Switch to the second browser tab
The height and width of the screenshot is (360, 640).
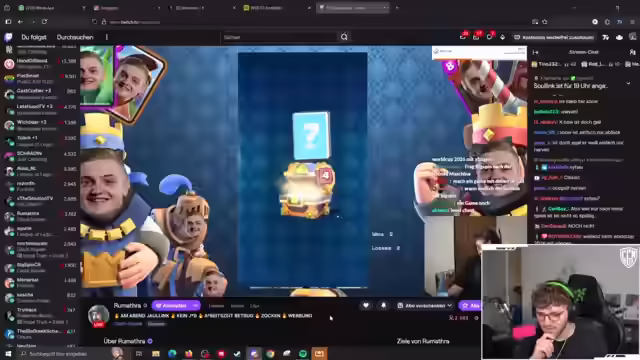127,8
